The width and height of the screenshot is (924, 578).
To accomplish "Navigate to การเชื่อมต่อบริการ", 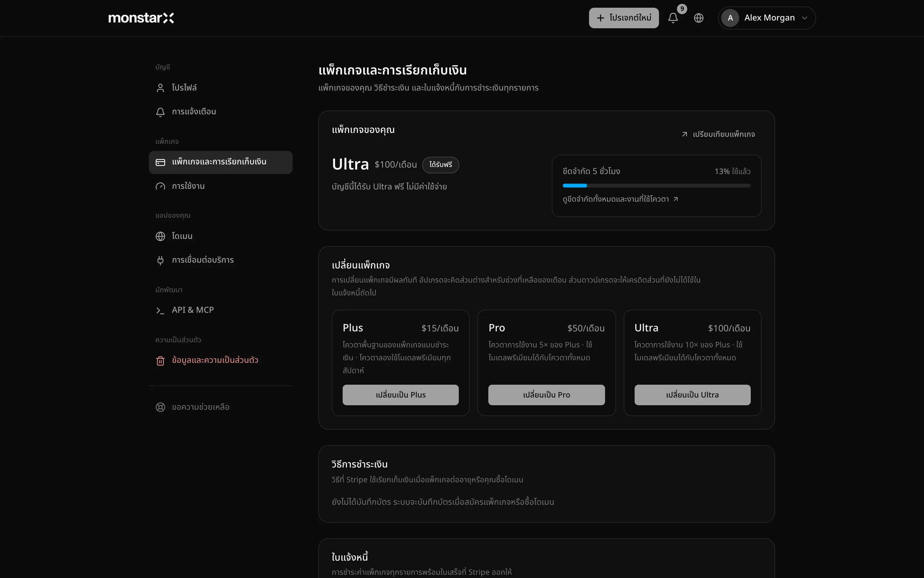I will (221, 260).
